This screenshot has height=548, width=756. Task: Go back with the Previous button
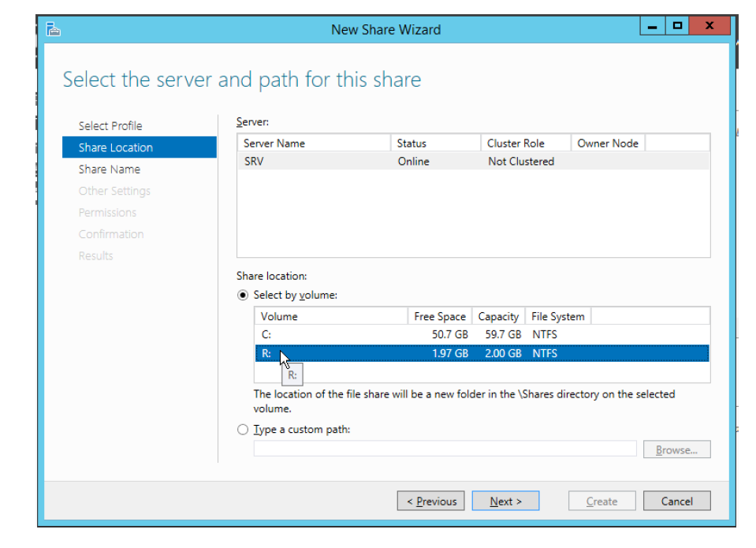431,501
